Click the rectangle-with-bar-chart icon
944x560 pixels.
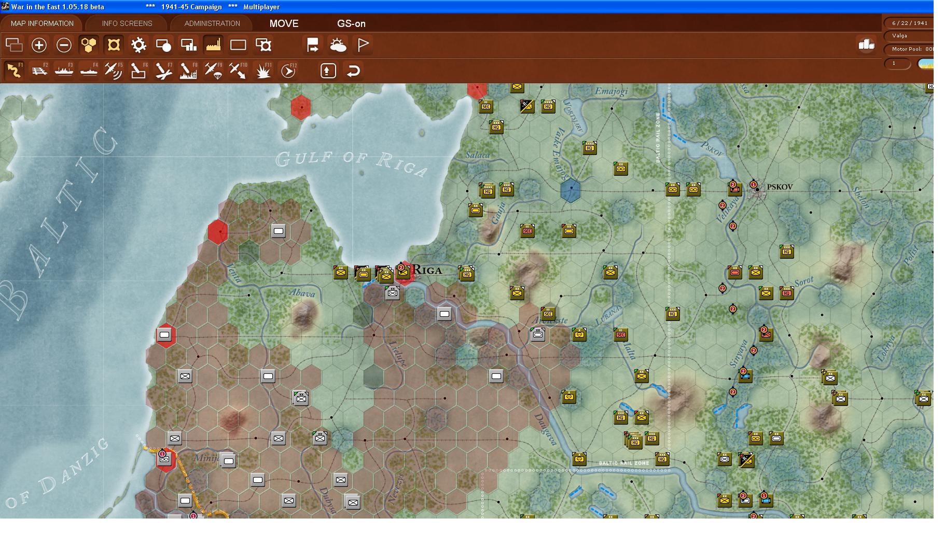[x=188, y=45]
